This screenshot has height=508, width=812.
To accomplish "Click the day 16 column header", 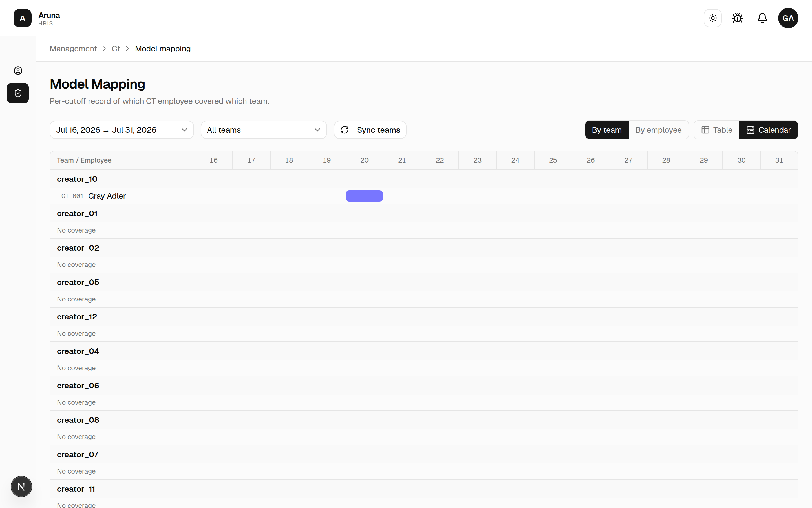I will tap(214, 160).
